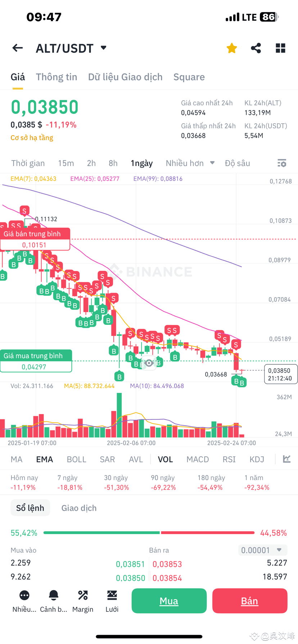
Task: Toggle MACD indicator display
Action: coord(198,459)
